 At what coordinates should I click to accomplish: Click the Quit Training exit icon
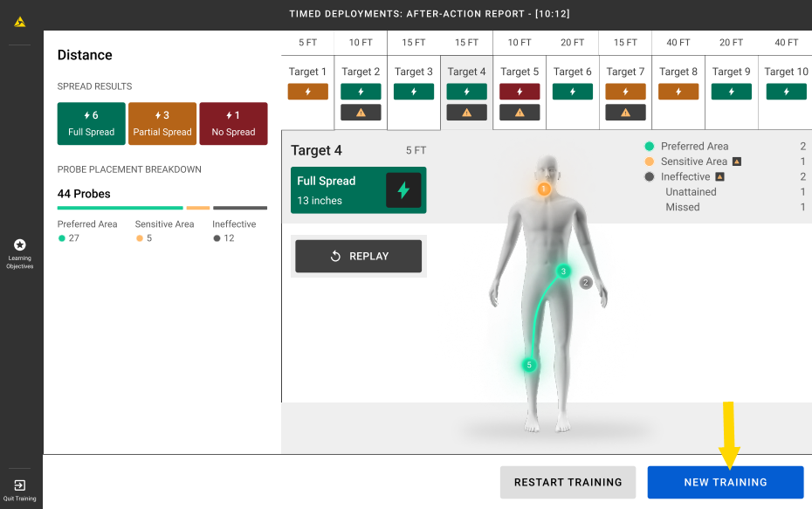click(x=19, y=485)
